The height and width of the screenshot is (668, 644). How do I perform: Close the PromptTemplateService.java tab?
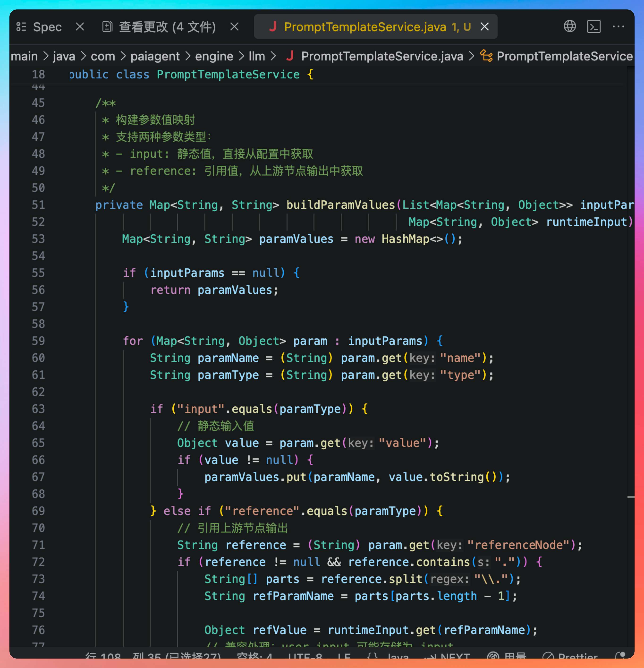484,27
